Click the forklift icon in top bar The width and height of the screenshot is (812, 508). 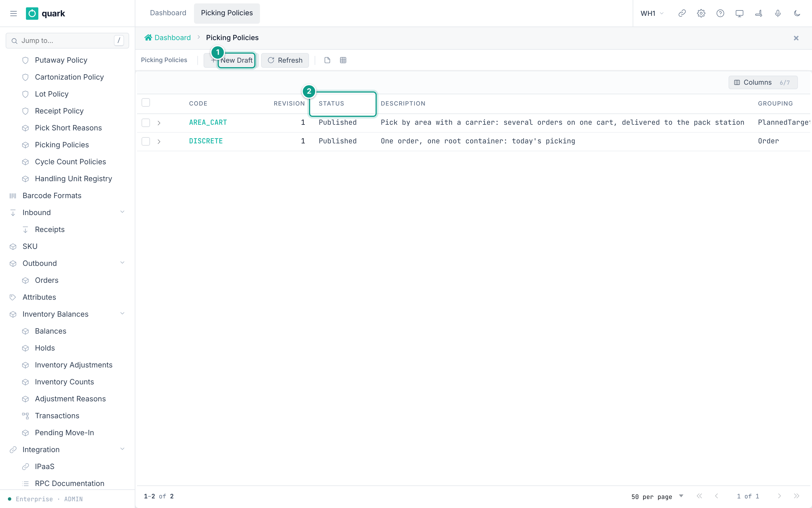pyautogui.click(x=758, y=14)
